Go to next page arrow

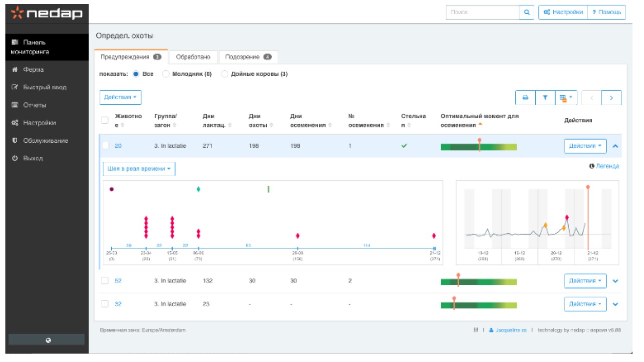pos(612,98)
